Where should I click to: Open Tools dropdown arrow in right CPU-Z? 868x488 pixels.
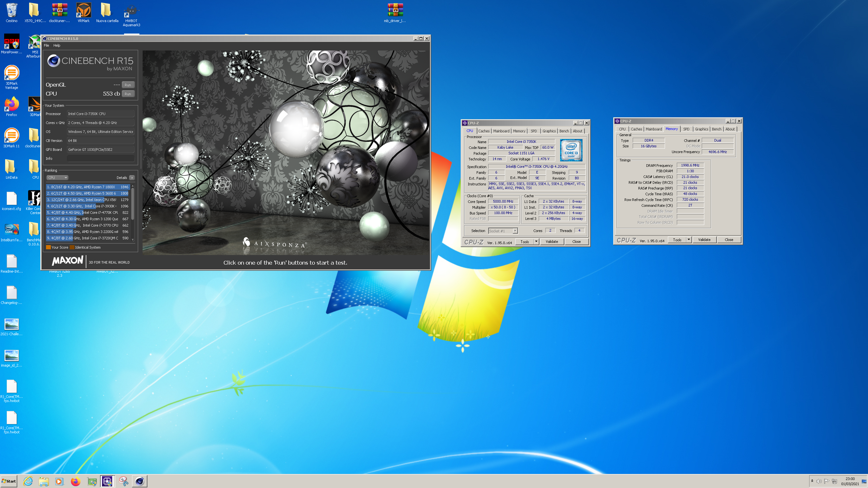click(689, 240)
